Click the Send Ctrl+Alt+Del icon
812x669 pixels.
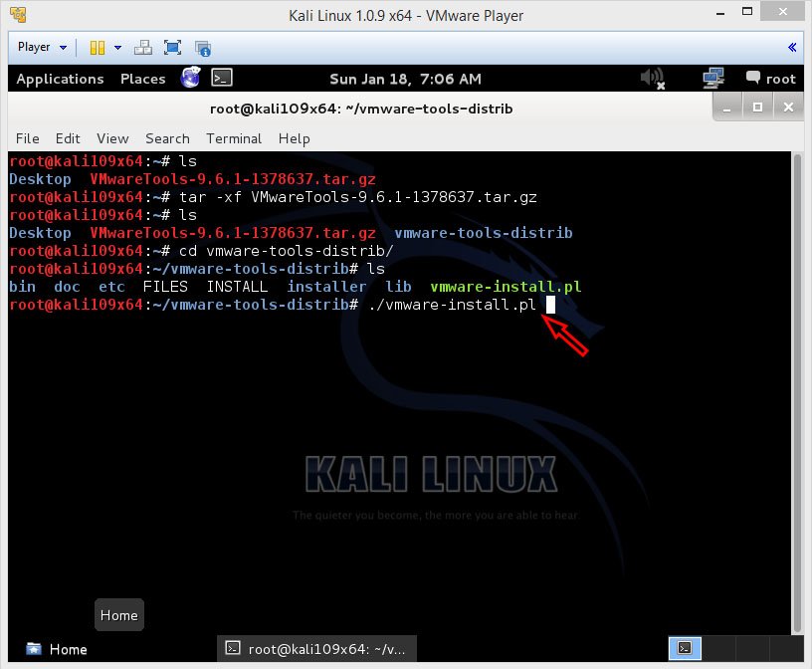(x=143, y=48)
